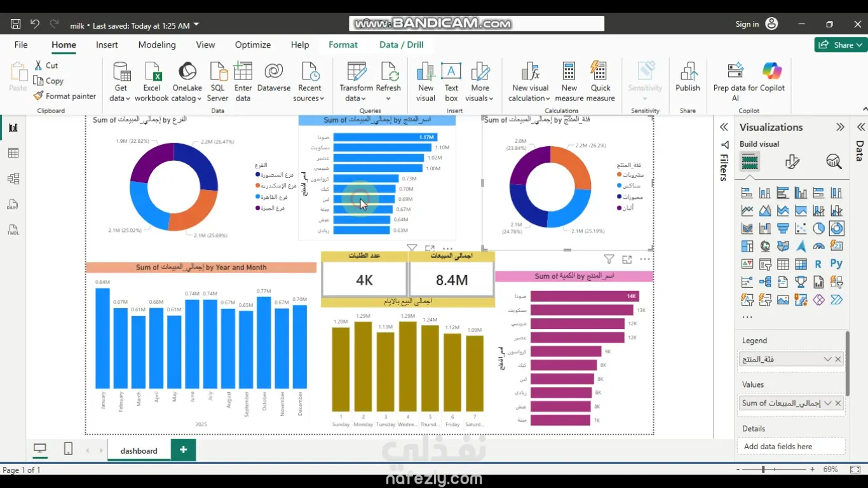Open the File menu
Screen dimensions: 868x488
(x=21, y=45)
